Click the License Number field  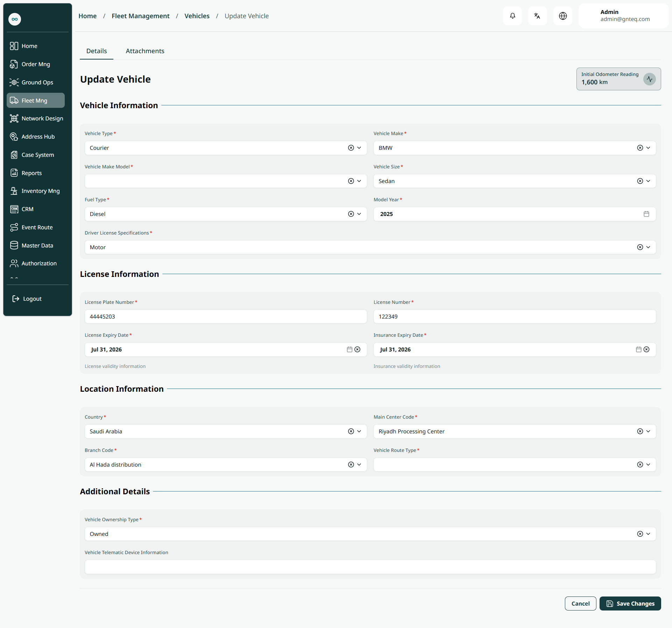[x=514, y=316]
